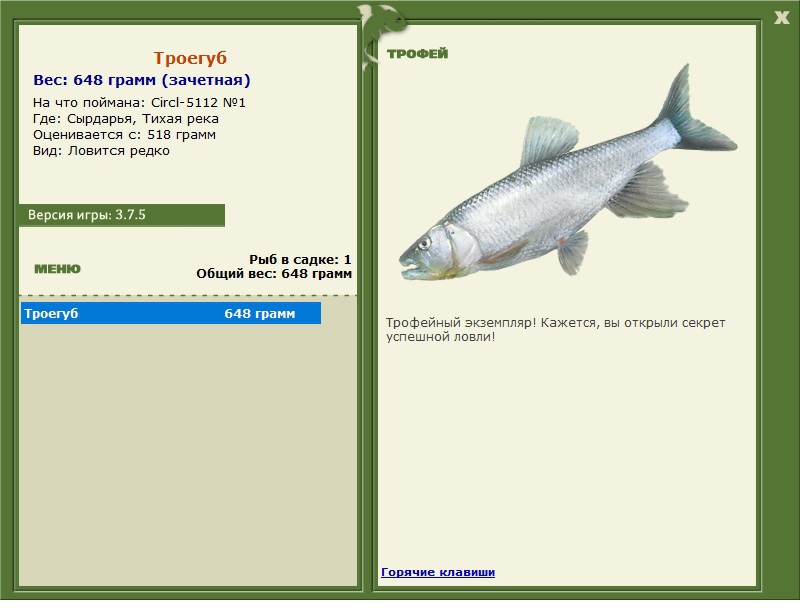Click the line Вид: Ловится редко
The width and height of the screenshot is (800, 614).
tap(101, 151)
